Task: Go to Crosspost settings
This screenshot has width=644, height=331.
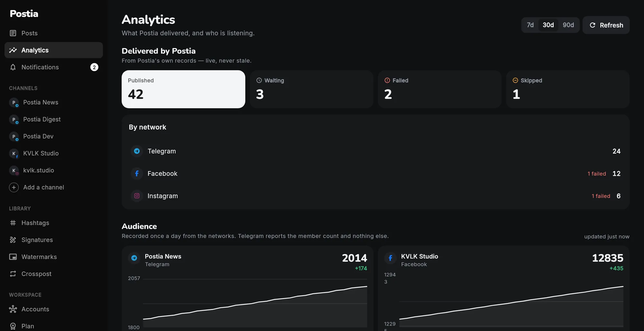Action: [54, 274]
